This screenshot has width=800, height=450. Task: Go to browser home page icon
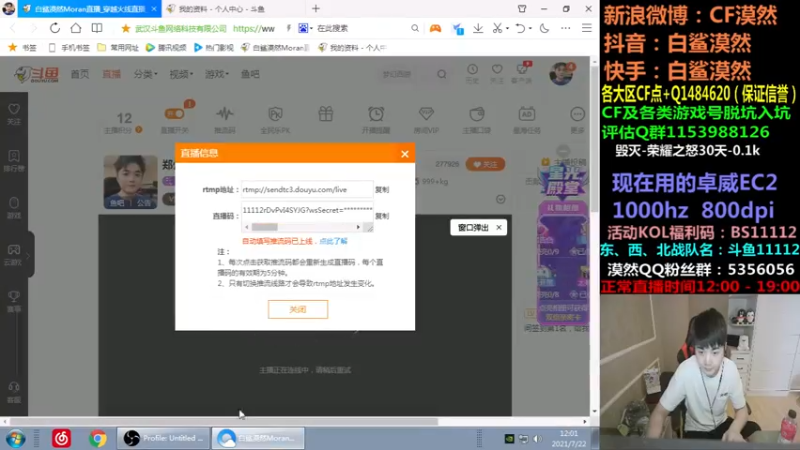[x=76, y=28]
